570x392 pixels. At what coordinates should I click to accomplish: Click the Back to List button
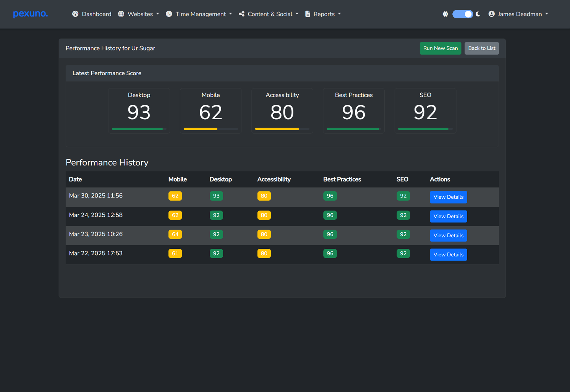[x=482, y=48]
